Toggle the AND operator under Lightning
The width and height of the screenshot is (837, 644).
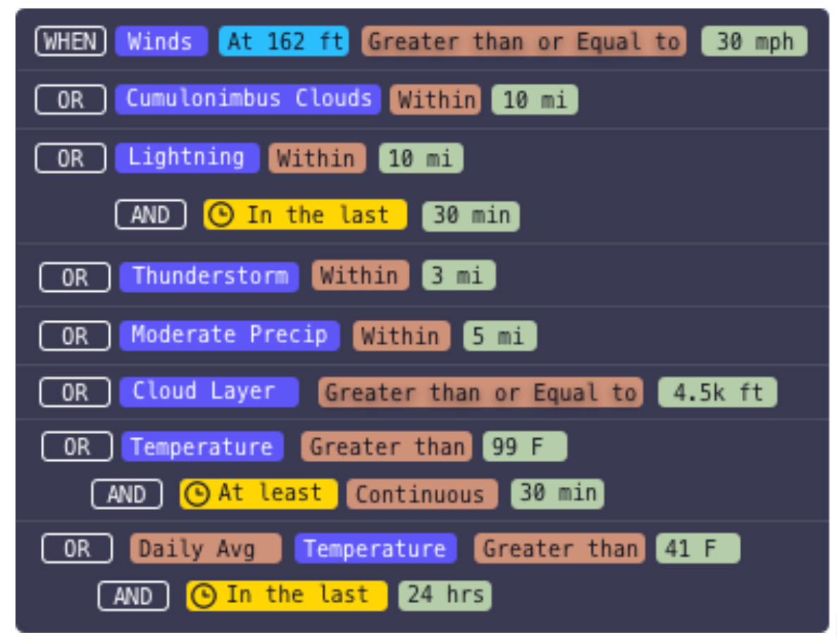[x=151, y=215]
